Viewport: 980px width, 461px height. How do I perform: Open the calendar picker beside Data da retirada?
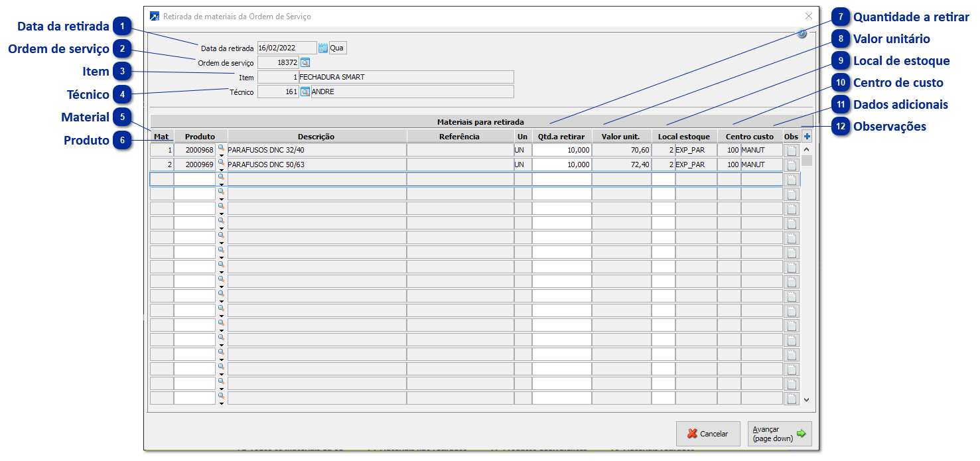tap(323, 48)
